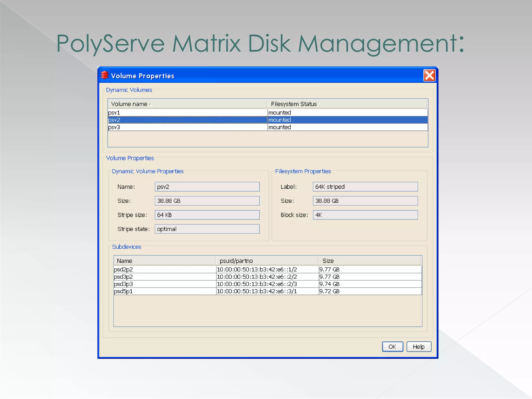Screen dimensions: 532x399
Task: Click the Block size field 4K
Action: click(365, 215)
